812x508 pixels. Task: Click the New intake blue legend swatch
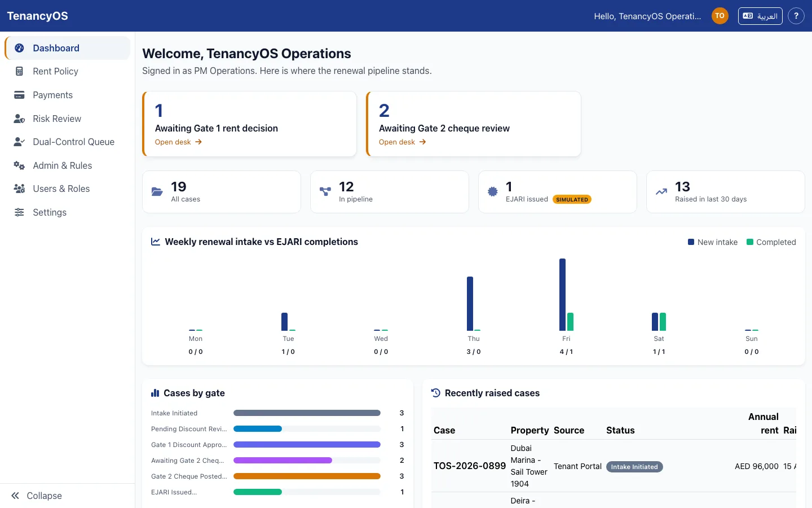click(691, 242)
